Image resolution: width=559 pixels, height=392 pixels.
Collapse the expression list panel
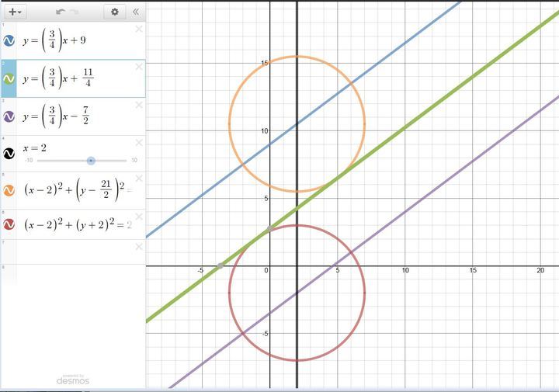(x=135, y=12)
